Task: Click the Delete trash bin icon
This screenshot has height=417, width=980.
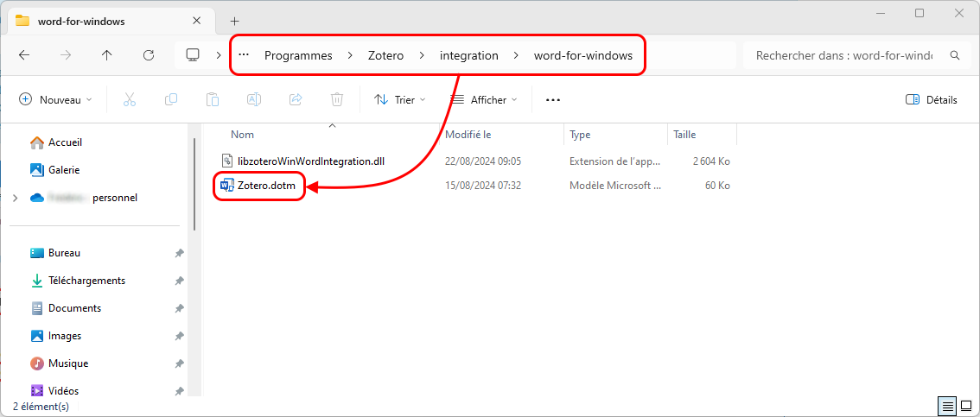Action: pos(337,100)
